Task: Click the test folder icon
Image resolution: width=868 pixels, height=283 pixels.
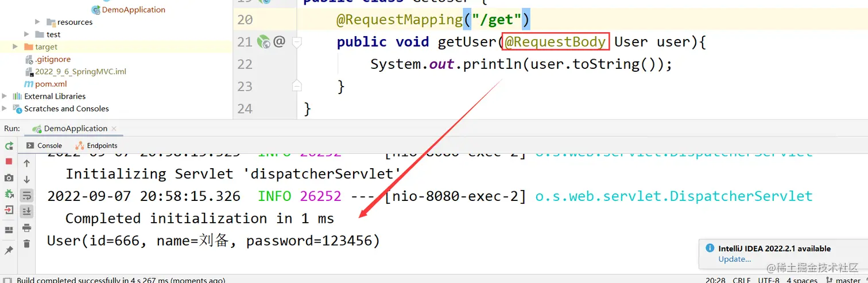Action: pos(40,34)
